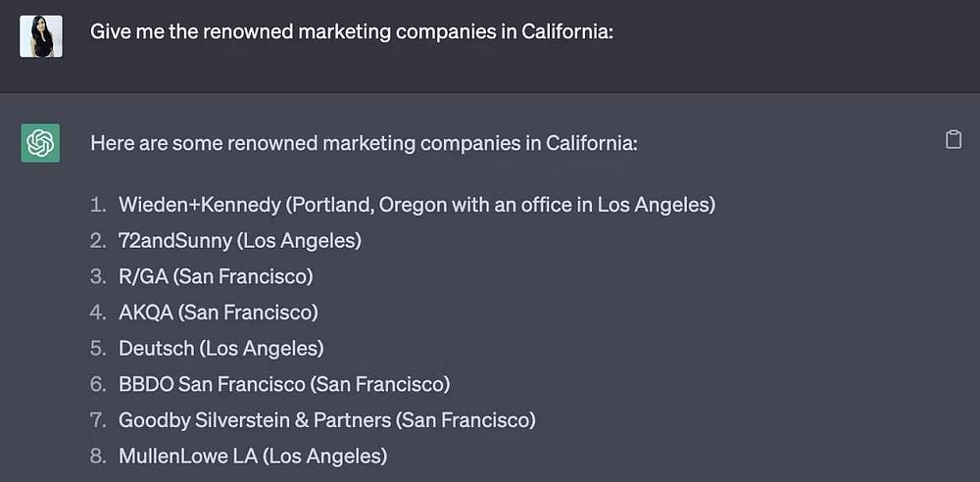This screenshot has width=980, height=482.
Task: Click list number 1 marker
Action: (97, 205)
